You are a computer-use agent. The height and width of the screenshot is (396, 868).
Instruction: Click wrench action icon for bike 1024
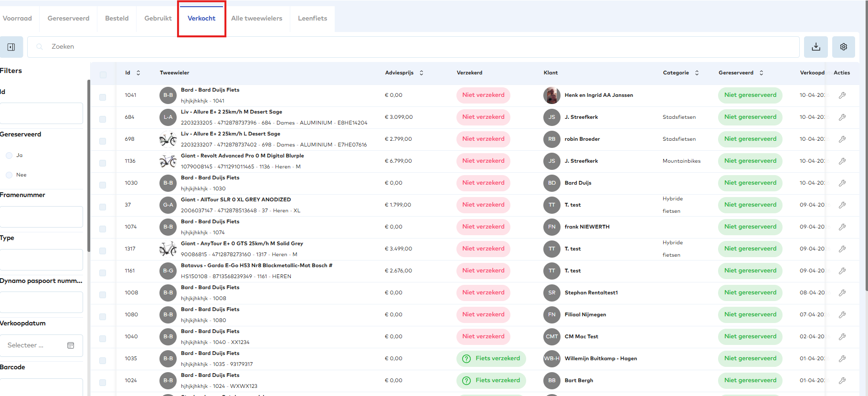coord(842,381)
